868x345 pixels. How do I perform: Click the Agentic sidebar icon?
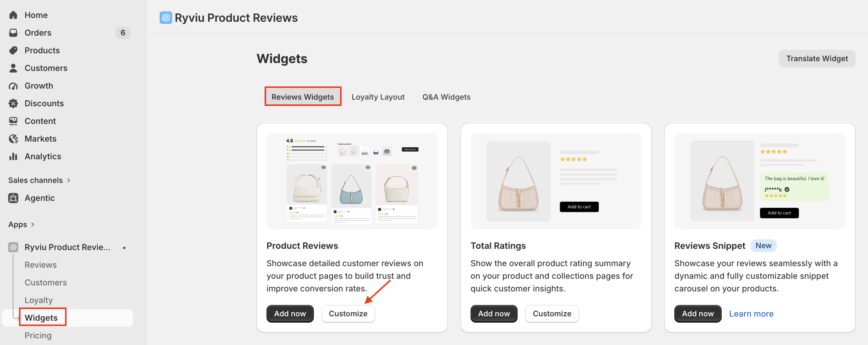click(x=13, y=198)
